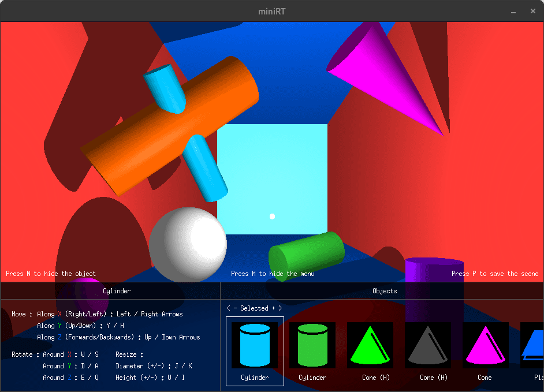The height and width of the screenshot is (392, 544).
Task: Close the miniRT window
Action: pos(532,11)
